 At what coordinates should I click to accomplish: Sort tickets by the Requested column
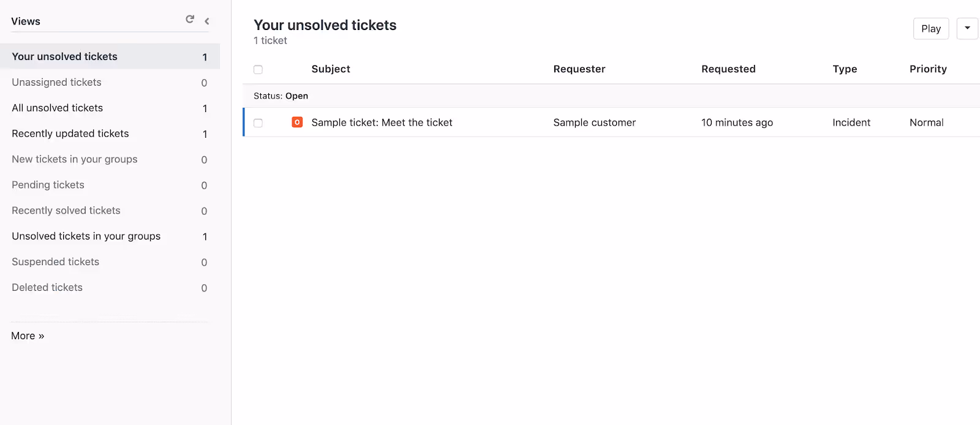pos(728,69)
